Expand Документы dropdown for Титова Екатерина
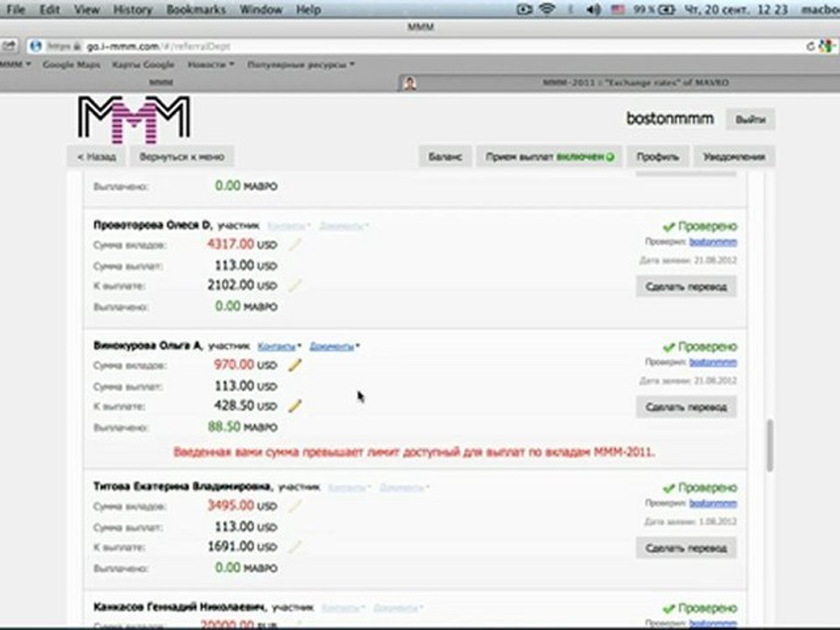 404,487
